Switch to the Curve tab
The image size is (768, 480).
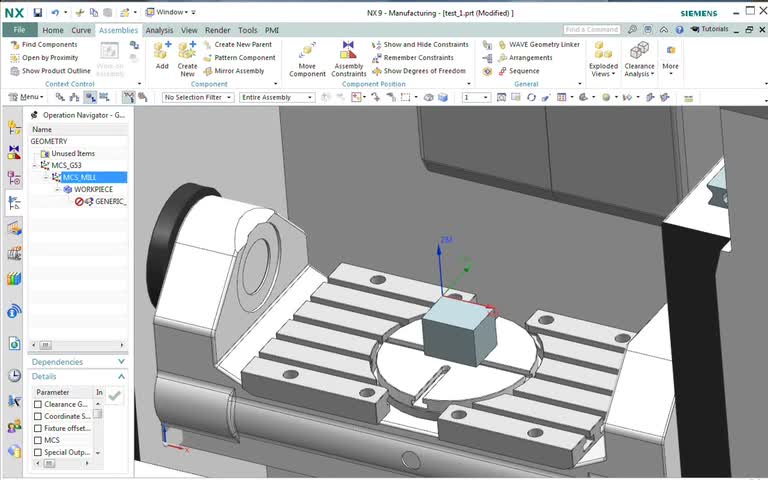coord(81,30)
